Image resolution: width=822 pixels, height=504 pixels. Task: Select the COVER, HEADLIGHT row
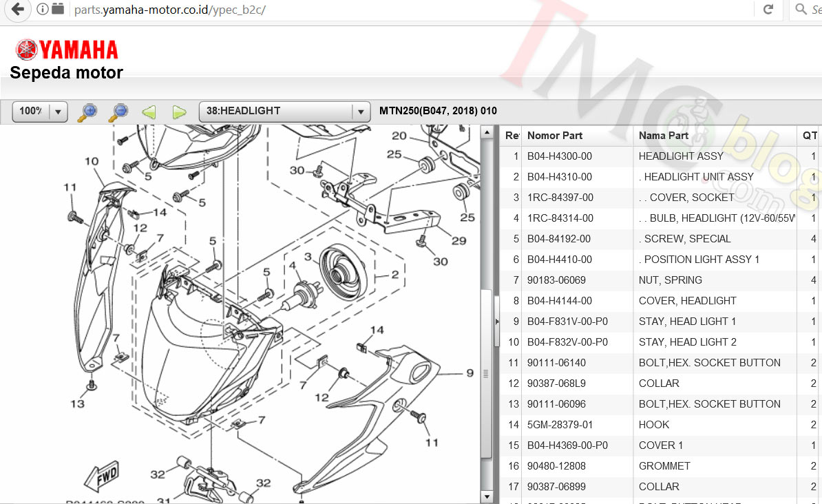click(x=660, y=300)
